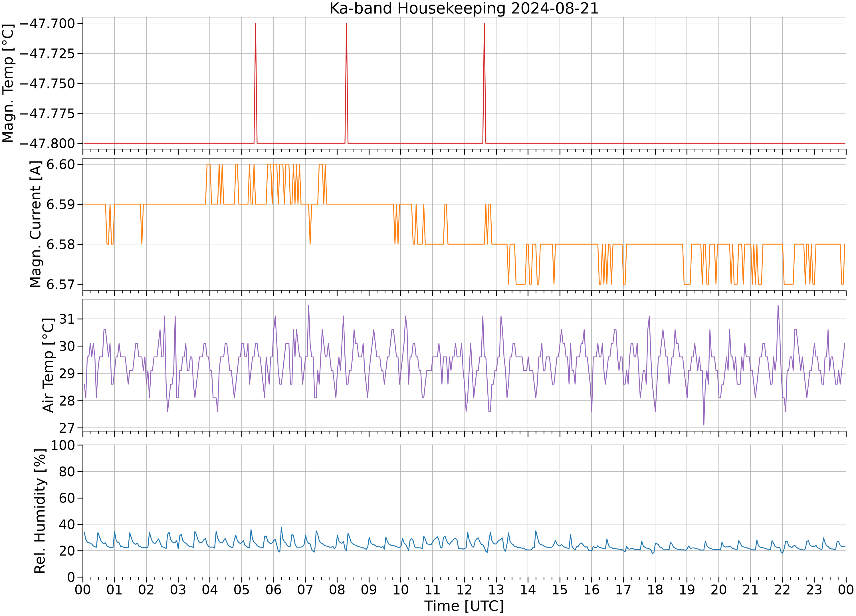Click the 27 air temperature tick label
The image size is (856, 616).
point(67,428)
